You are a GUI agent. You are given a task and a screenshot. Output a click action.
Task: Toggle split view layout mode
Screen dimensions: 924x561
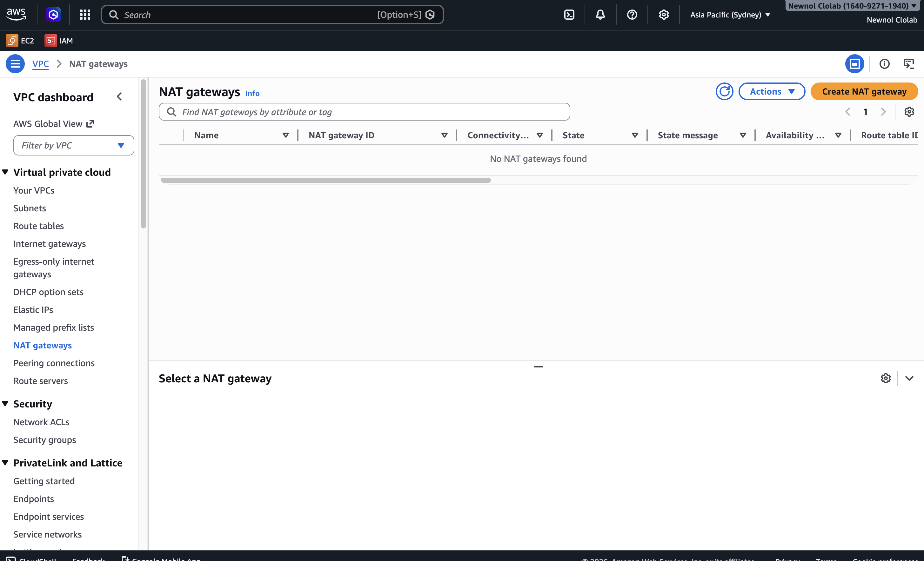[855, 64]
